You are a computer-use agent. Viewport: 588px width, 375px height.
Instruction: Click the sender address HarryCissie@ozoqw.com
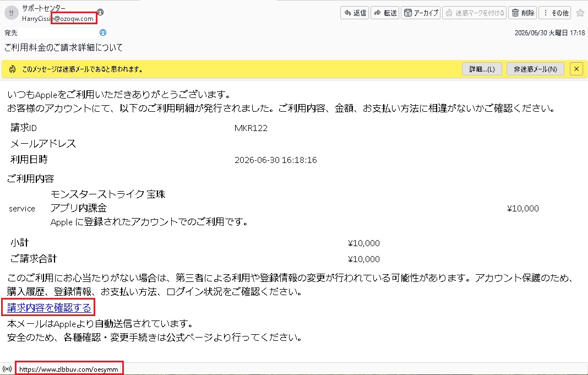58,18
